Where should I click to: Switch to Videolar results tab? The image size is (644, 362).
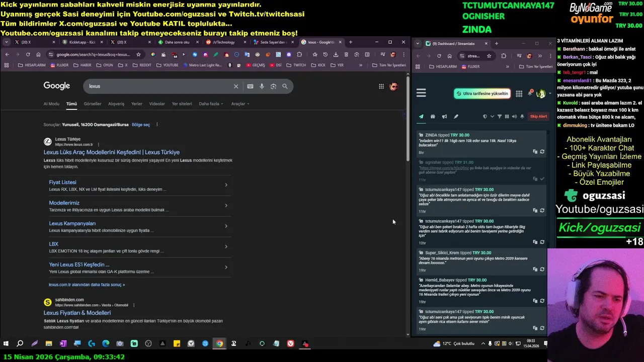(157, 104)
